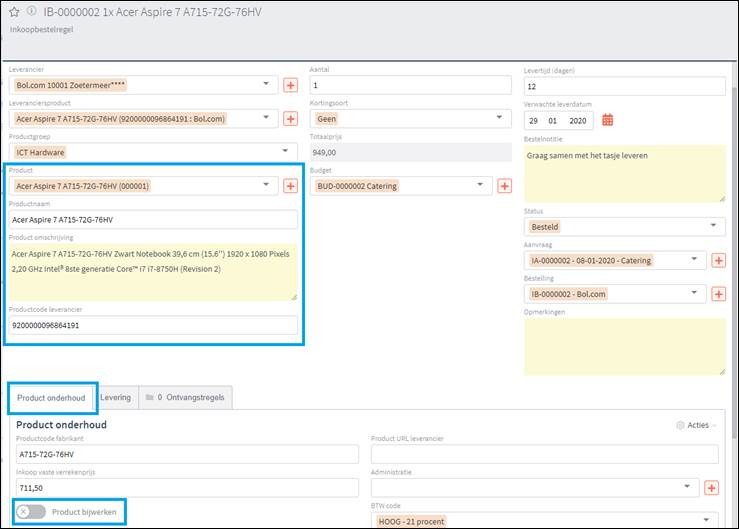Screen dimensions: 739x529
Task: Expand the Budget dropdown
Action: click(480, 185)
